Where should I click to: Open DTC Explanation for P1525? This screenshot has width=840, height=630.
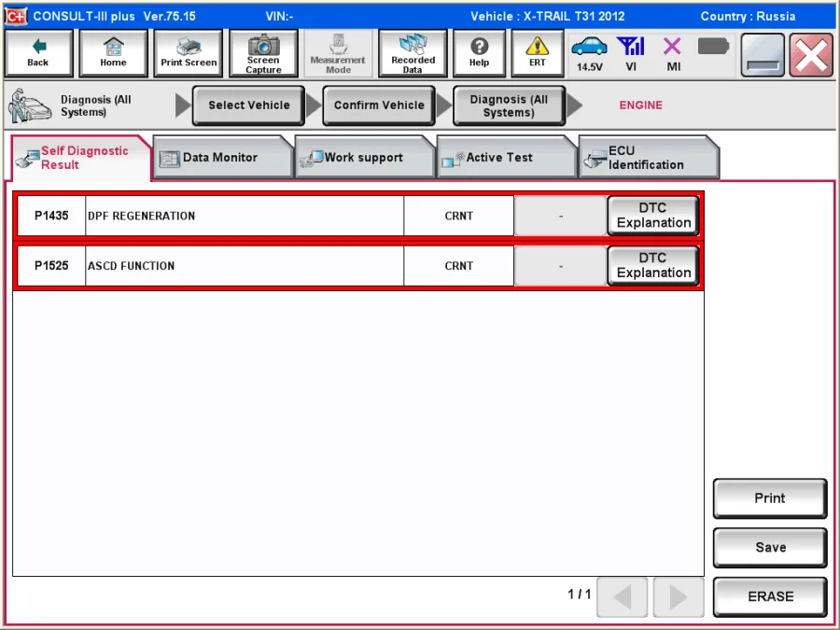[x=653, y=265]
